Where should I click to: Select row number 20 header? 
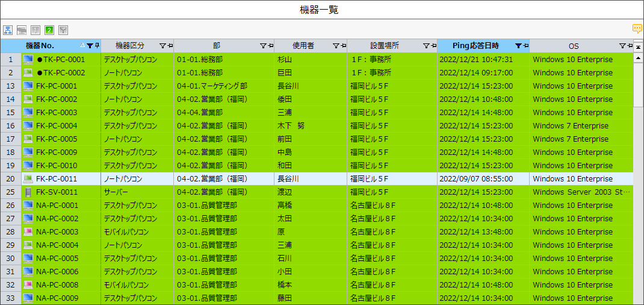[x=10, y=179]
